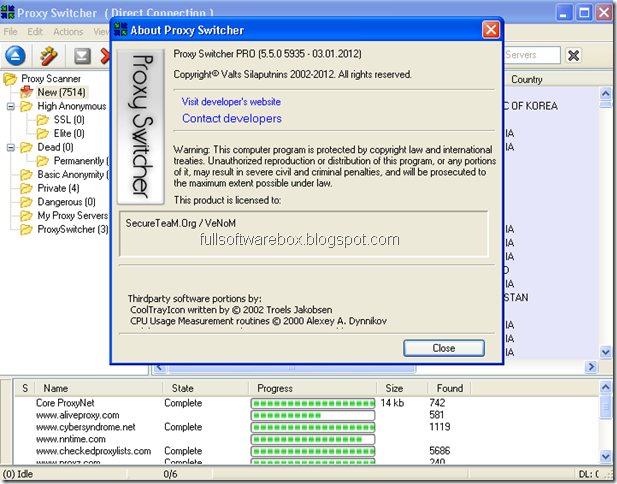Select the www.nntime.com row

[x=307, y=439]
